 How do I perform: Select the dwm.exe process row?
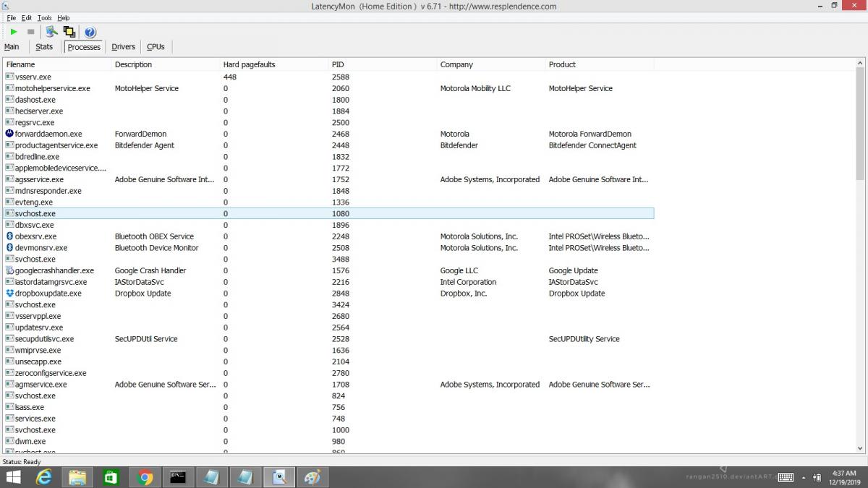pos(328,442)
